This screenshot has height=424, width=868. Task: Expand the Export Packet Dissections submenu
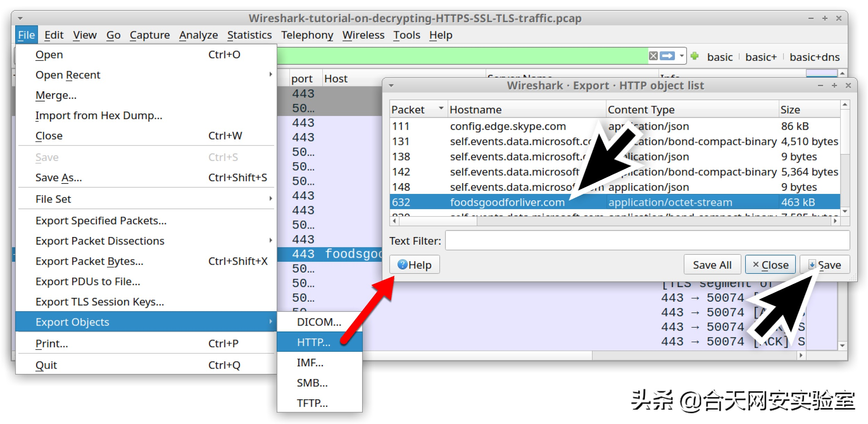146,240
